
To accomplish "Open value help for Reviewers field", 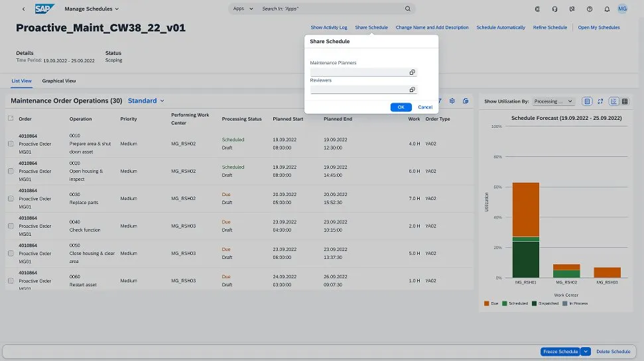I will click(x=412, y=89).
